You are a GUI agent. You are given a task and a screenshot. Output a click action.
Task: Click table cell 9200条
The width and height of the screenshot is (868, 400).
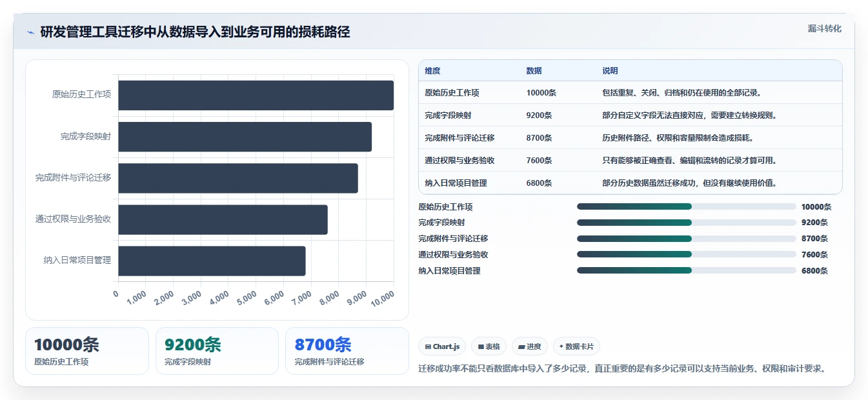click(539, 115)
